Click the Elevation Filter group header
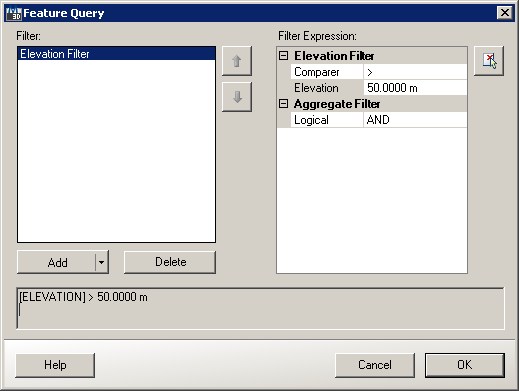The height and width of the screenshot is (391, 519). pos(334,56)
